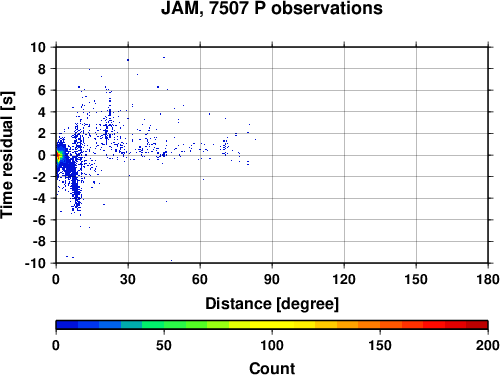Click colorbar tick label '100'
Screen dimensions: 500x375
tap(272, 345)
